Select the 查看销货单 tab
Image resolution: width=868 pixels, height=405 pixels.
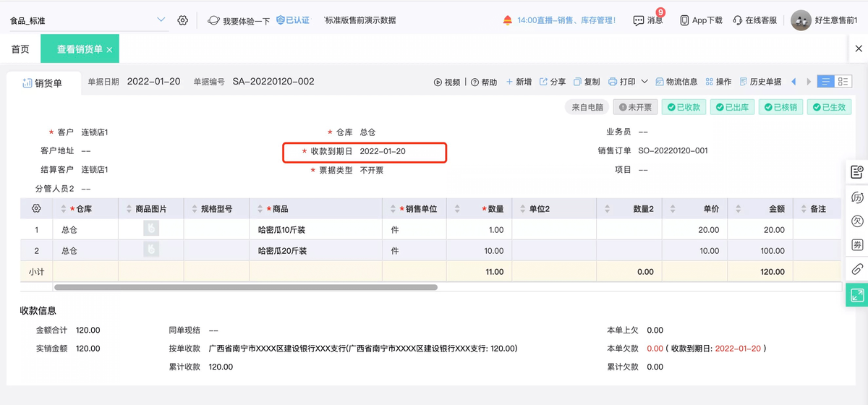[x=80, y=49]
